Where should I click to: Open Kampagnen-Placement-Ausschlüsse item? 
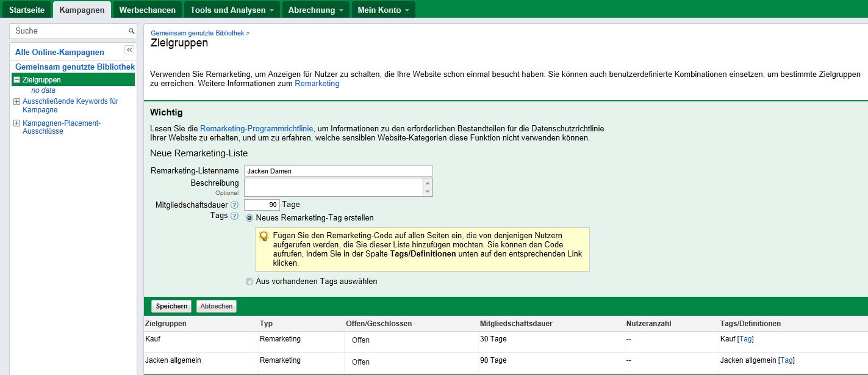coord(61,127)
